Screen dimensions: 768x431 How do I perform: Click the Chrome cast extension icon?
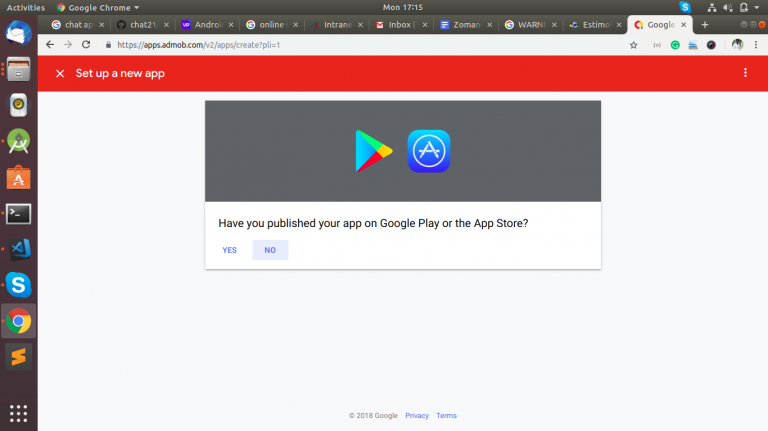click(x=657, y=45)
